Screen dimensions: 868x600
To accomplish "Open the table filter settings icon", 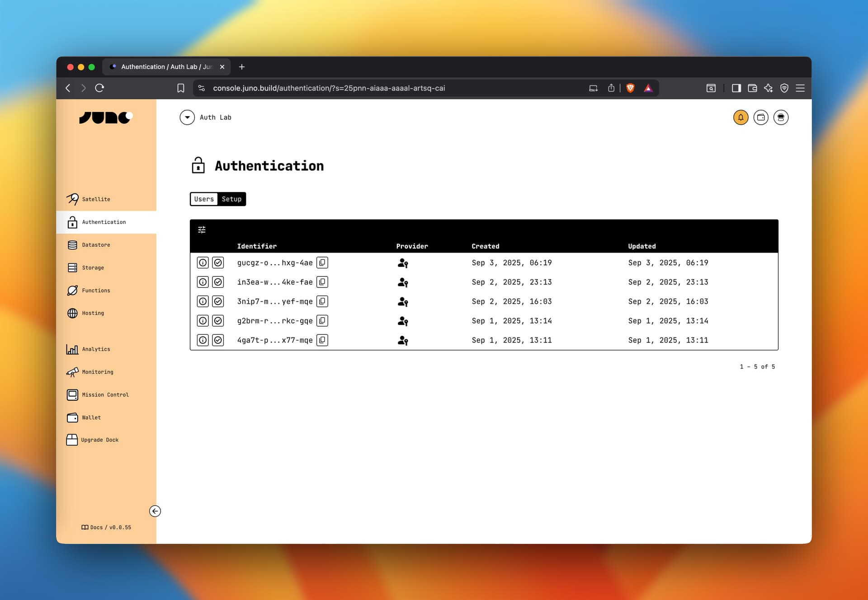I will (202, 230).
